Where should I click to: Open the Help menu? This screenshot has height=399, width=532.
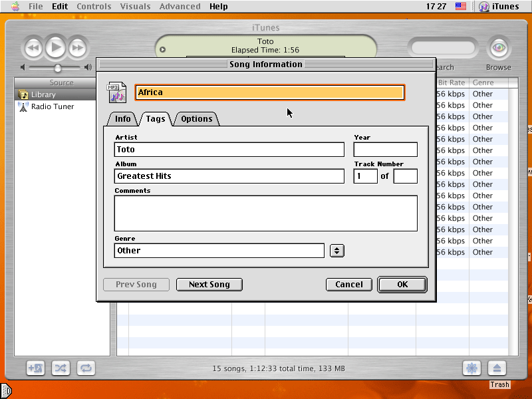[x=219, y=7]
